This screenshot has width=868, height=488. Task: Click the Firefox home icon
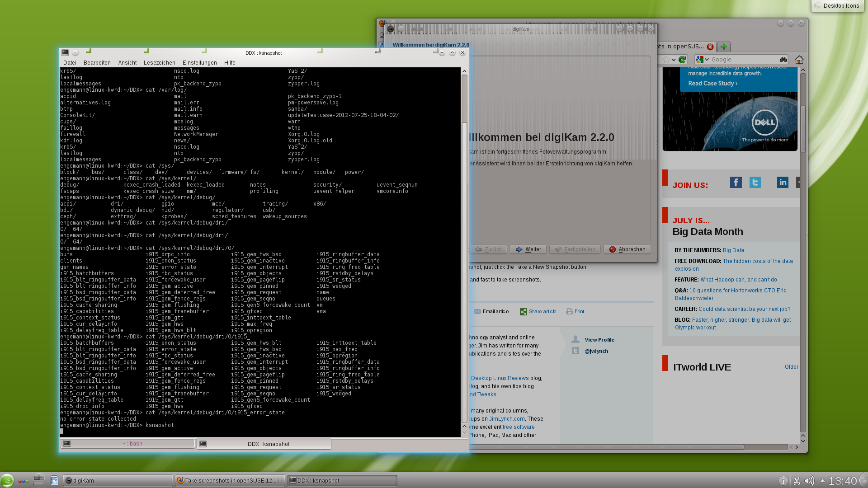(799, 60)
